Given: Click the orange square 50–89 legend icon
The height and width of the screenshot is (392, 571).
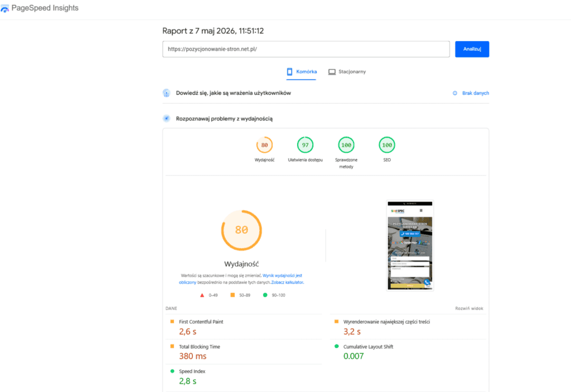Looking at the screenshot, I should point(233,295).
